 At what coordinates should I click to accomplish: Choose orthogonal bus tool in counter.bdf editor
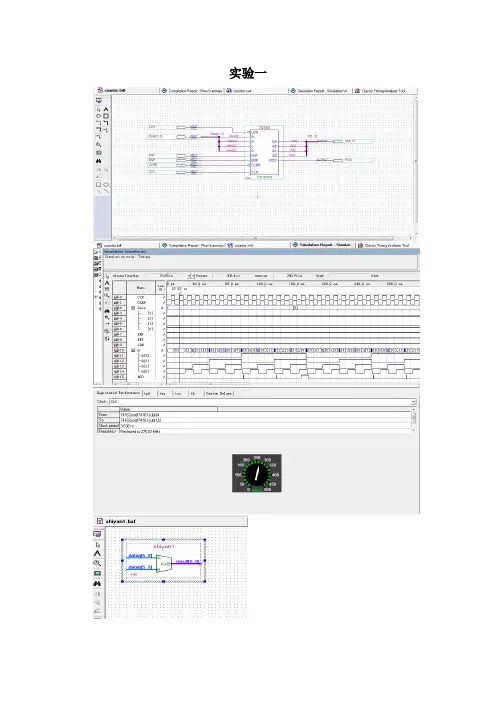point(106,123)
